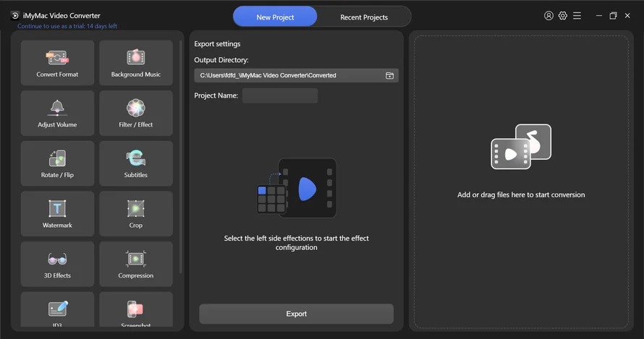Screen dimensions: 644x339
Task: Click the Export button
Action: point(296,314)
